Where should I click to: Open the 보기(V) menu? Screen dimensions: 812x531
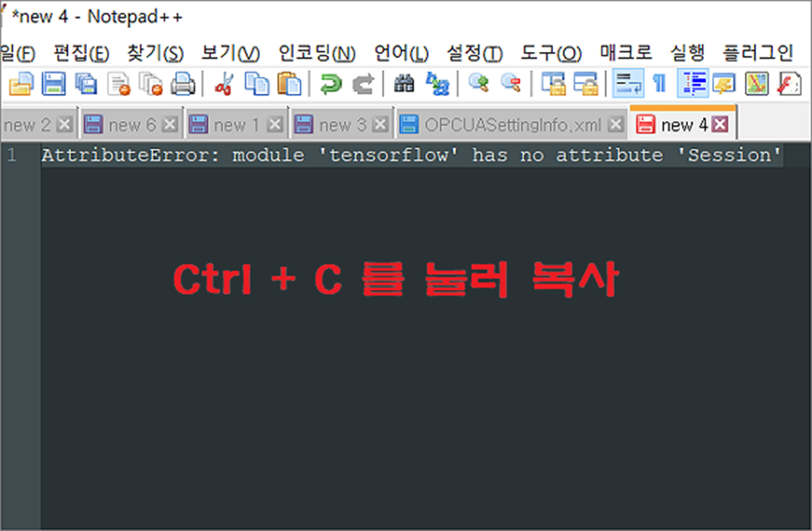point(230,53)
